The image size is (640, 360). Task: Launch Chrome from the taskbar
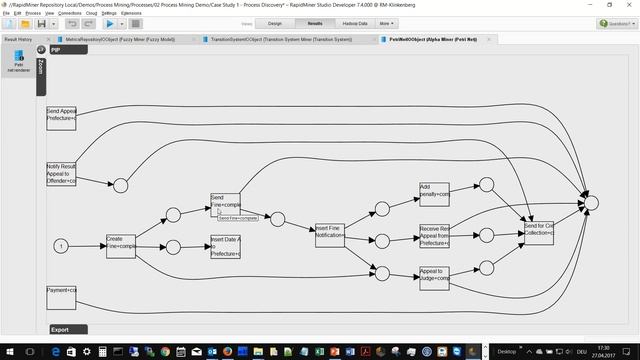[165, 351]
